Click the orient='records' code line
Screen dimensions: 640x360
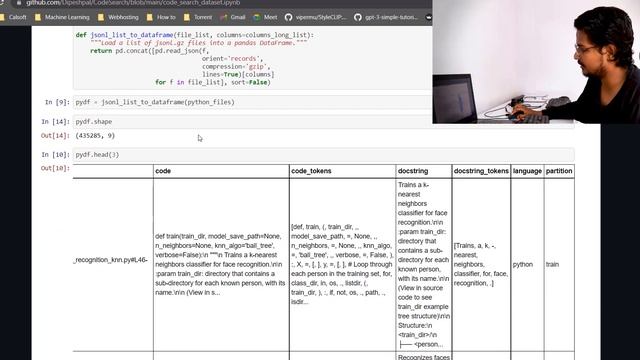coord(233,59)
